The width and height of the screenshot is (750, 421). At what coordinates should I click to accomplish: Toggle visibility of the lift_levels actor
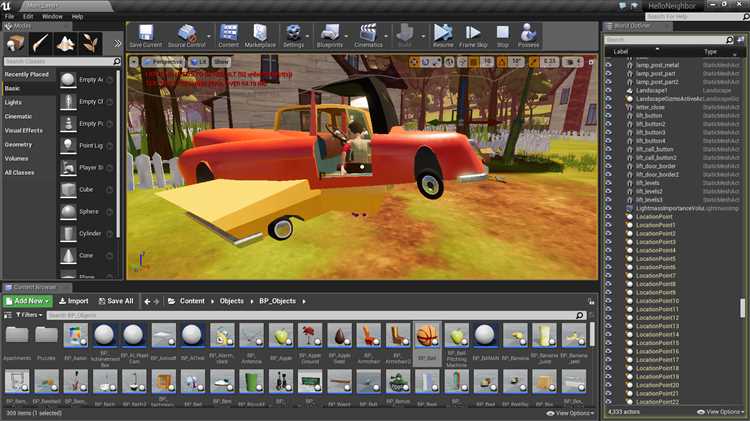click(x=608, y=183)
